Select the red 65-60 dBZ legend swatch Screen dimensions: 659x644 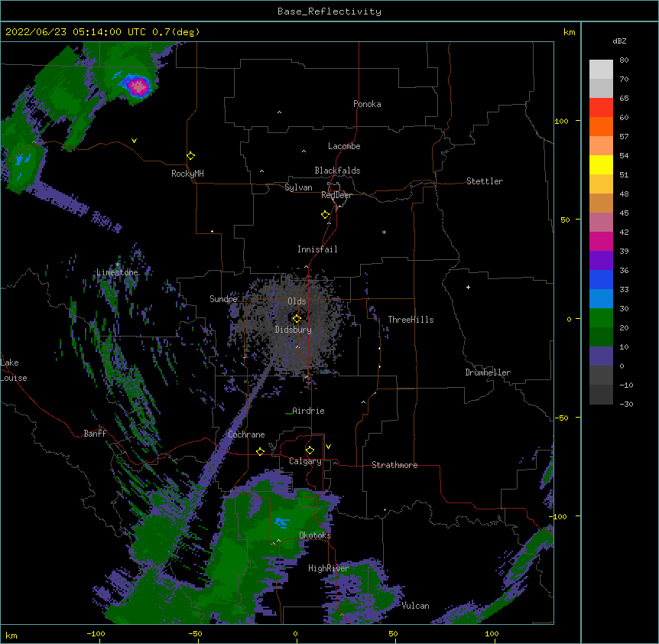[x=601, y=108]
